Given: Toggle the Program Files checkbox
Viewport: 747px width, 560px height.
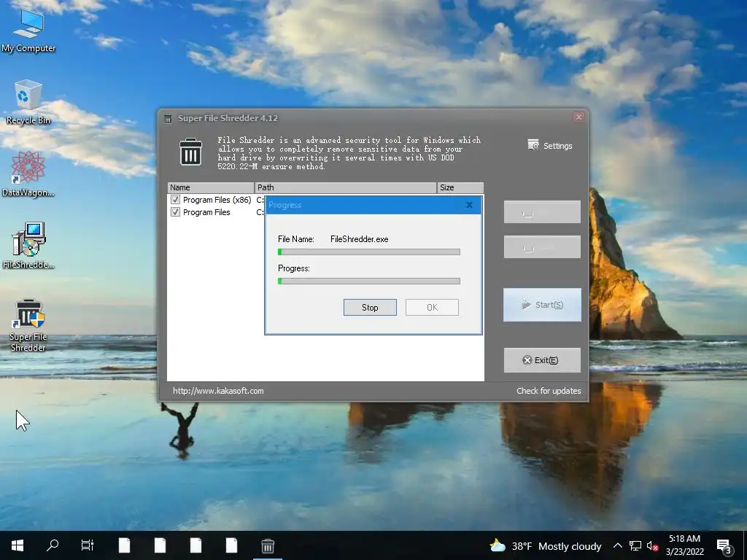Looking at the screenshot, I should [175, 212].
